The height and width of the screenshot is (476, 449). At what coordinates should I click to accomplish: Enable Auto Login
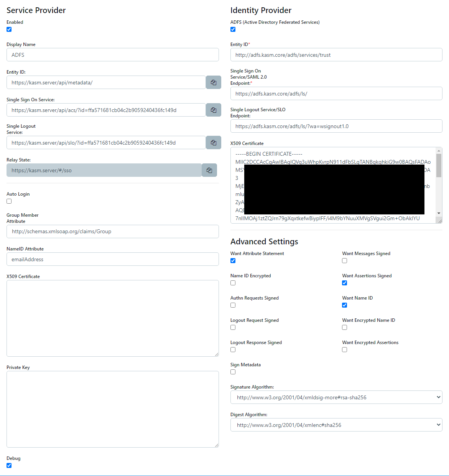click(9, 201)
